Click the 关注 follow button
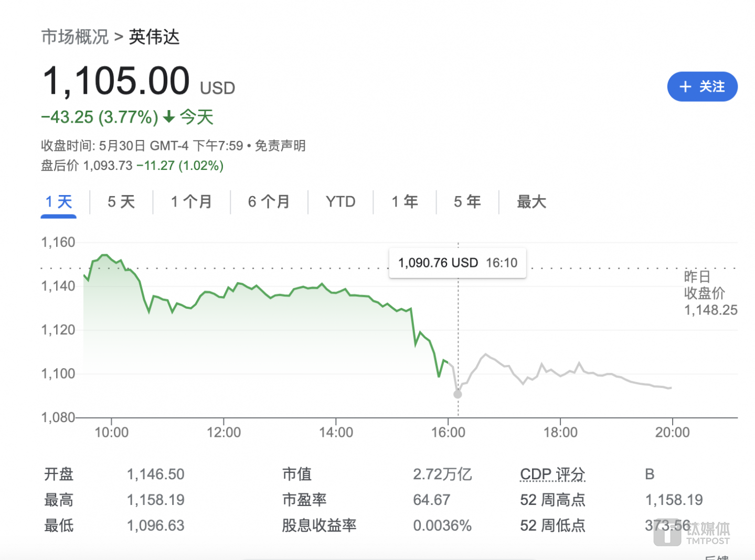Image resolution: width=755 pixels, height=560 pixels. (x=702, y=87)
